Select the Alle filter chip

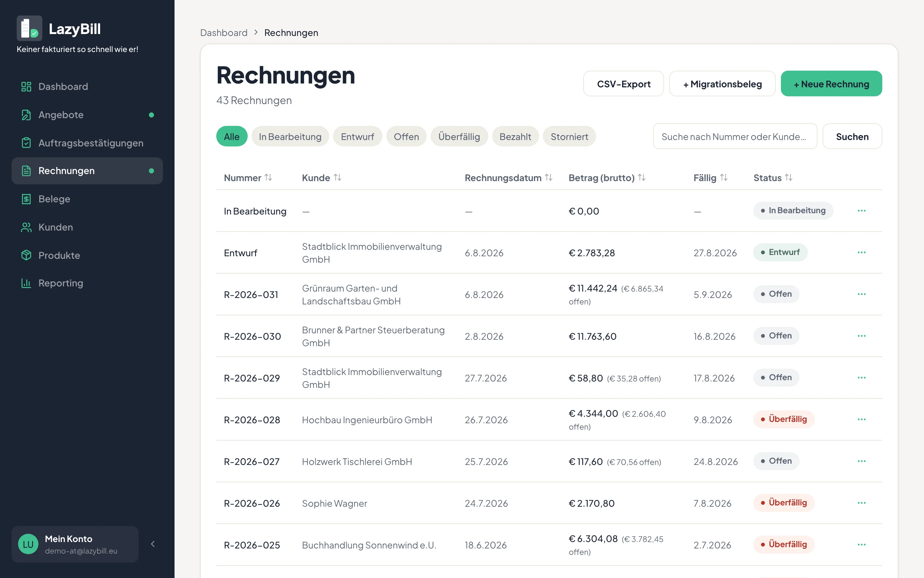point(232,136)
